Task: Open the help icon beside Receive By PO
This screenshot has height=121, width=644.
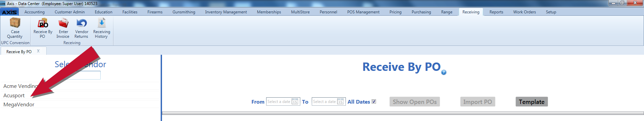Action: coord(444,72)
